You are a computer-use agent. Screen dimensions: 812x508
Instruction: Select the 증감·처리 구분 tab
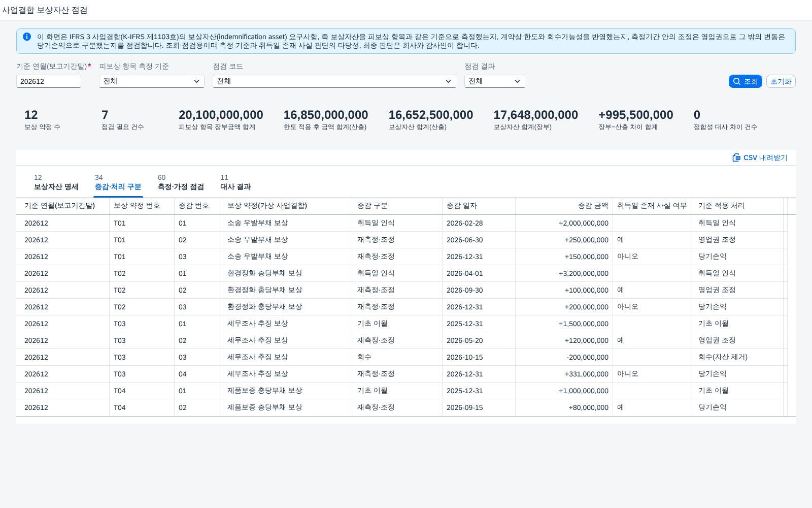[118, 182]
